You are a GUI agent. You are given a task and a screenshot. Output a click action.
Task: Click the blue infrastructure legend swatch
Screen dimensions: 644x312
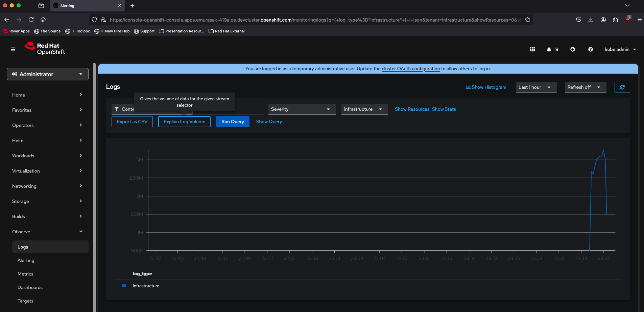click(124, 286)
